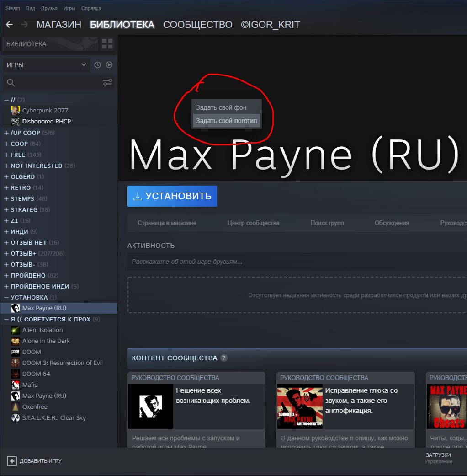Click the forward navigation arrow
467x476 pixels.
[x=25, y=25]
